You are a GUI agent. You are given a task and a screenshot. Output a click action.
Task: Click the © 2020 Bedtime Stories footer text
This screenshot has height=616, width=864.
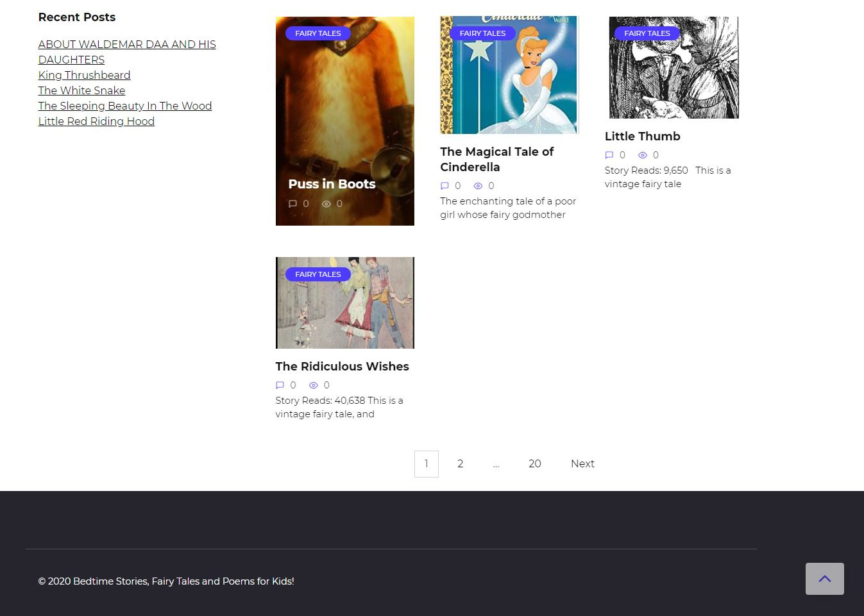(x=166, y=581)
